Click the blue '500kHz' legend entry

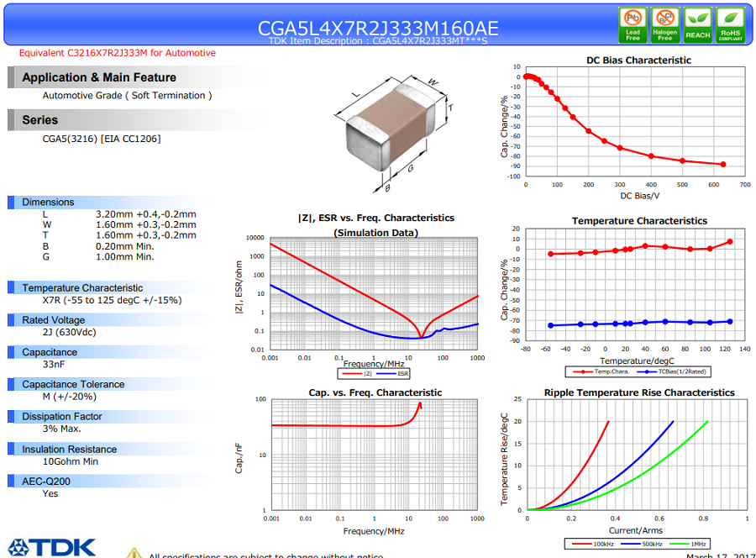click(x=642, y=544)
